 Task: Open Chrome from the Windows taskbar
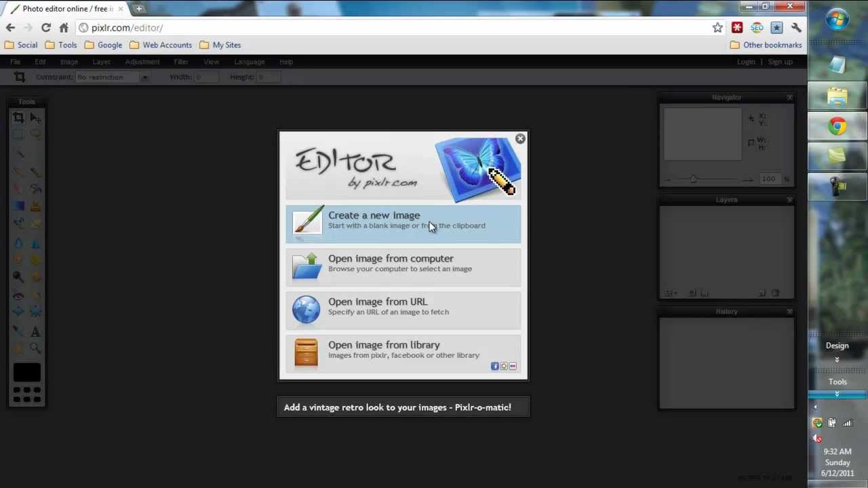coord(837,126)
